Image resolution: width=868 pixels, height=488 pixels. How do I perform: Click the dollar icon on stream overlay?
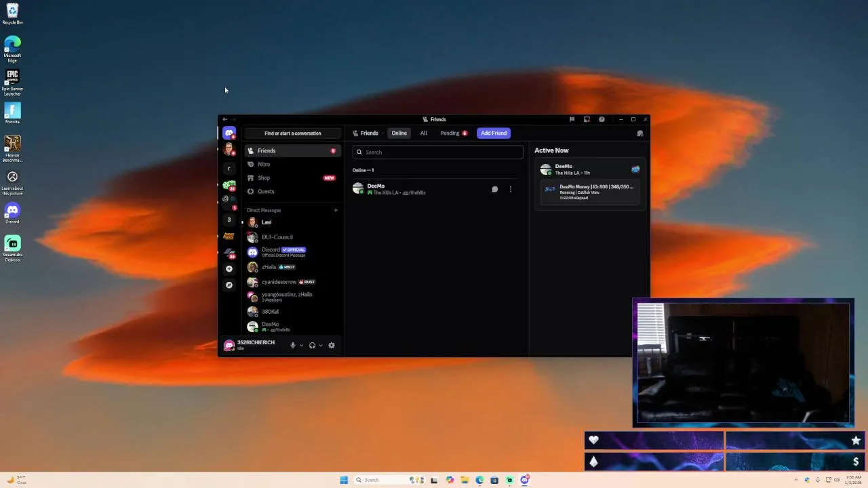pos(856,462)
